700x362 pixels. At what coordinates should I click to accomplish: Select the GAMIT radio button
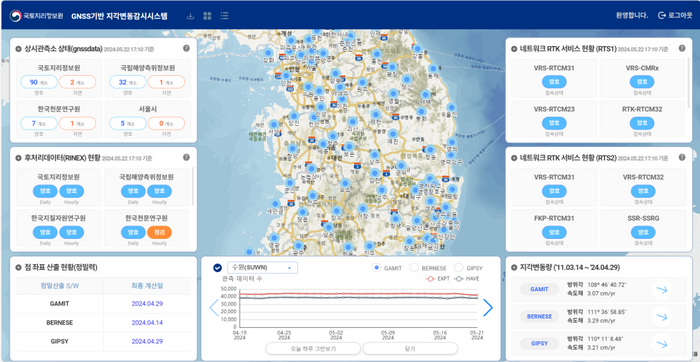[x=376, y=268]
